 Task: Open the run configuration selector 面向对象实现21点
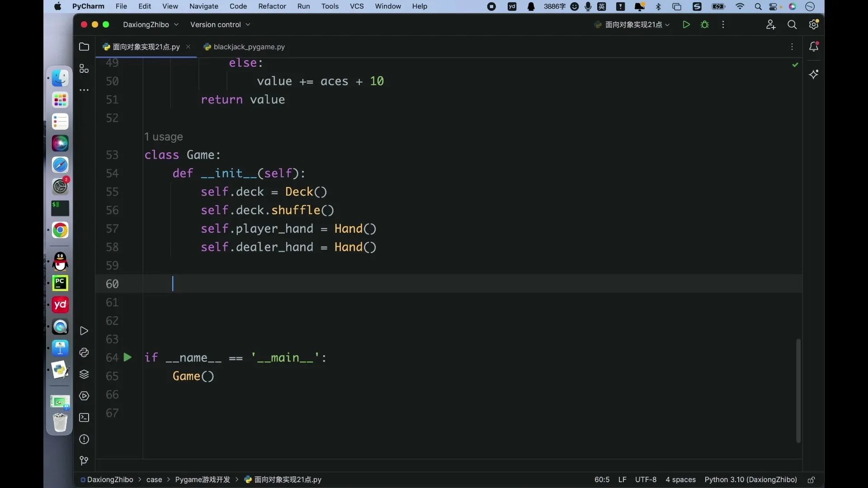(632, 24)
